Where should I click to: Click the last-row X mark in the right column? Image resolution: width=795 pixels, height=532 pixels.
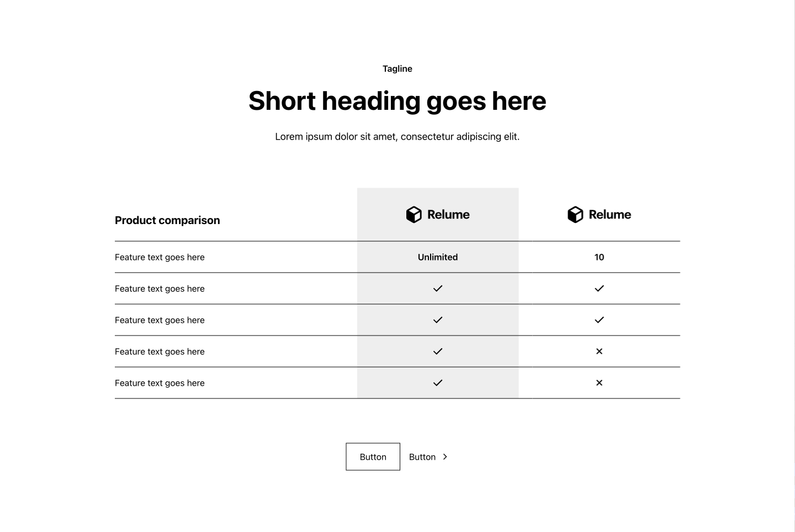[599, 383]
